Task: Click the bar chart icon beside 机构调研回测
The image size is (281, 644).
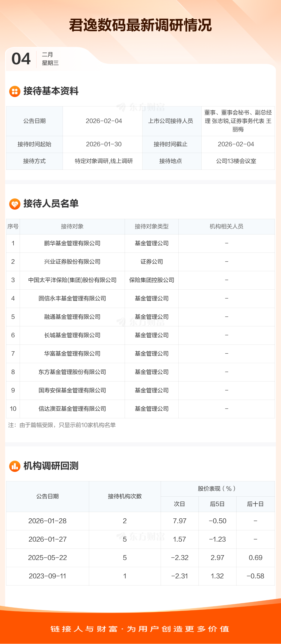Action: (x=15, y=466)
